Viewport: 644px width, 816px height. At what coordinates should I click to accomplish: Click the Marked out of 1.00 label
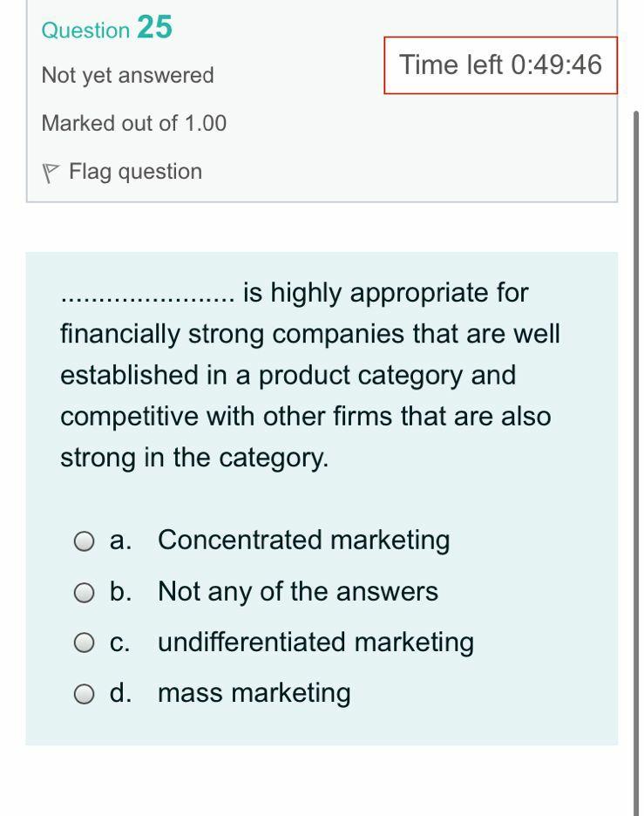[133, 123]
